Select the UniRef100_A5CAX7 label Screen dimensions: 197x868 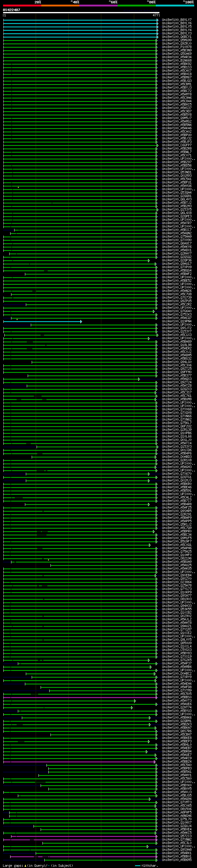coord(176,71)
